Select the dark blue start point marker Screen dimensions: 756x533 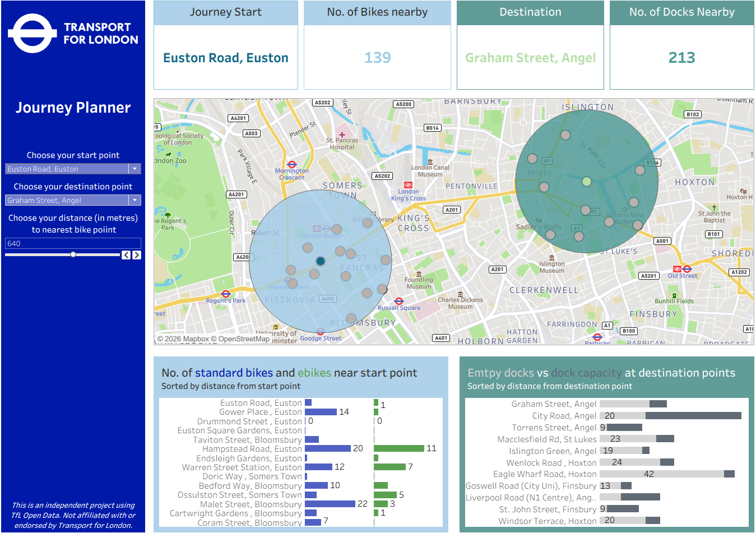[321, 261]
